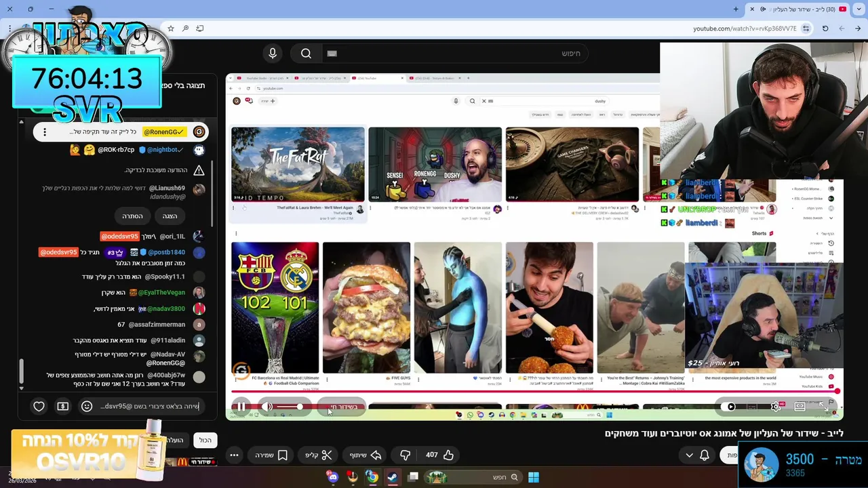Click the YouTube search magnifier button

pos(306,54)
